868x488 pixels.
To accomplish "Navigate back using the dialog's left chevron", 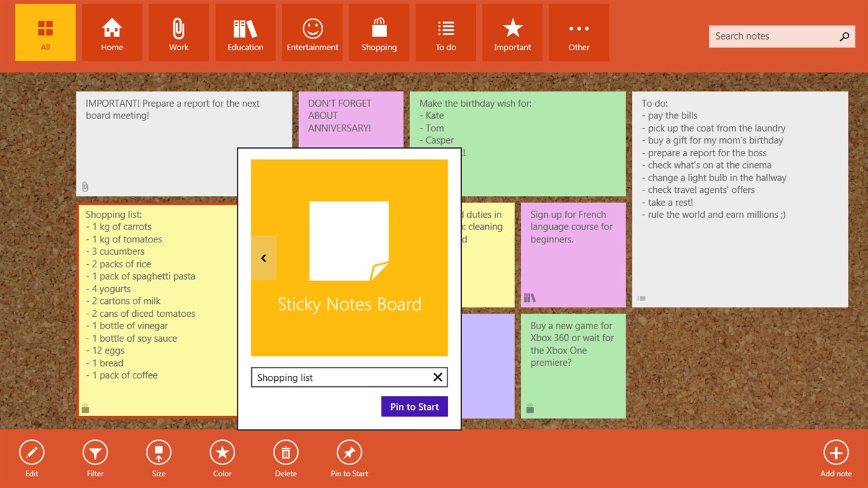I will pos(263,257).
